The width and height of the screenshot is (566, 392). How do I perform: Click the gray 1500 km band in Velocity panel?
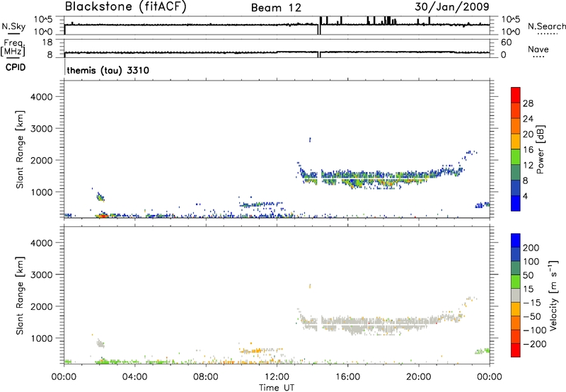(379, 323)
